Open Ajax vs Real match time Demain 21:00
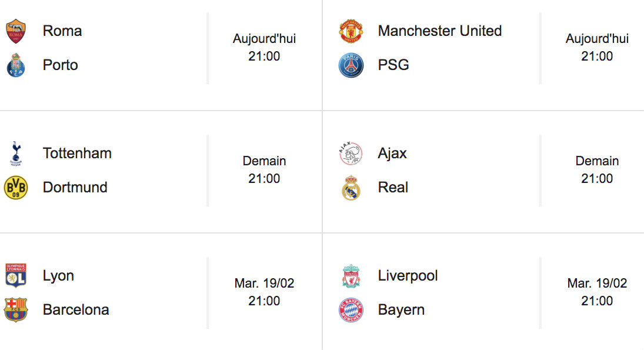Screen dimensions: 644x350 597,169
